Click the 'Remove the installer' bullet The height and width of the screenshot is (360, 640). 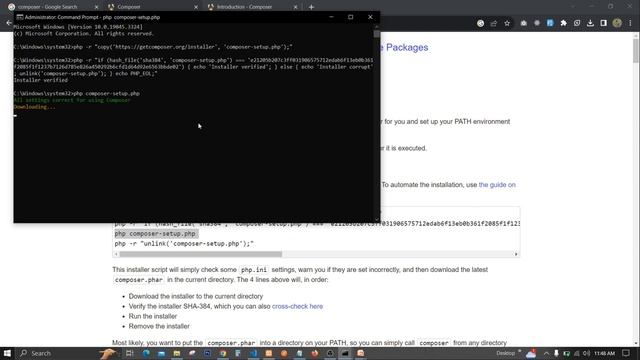pos(159,326)
